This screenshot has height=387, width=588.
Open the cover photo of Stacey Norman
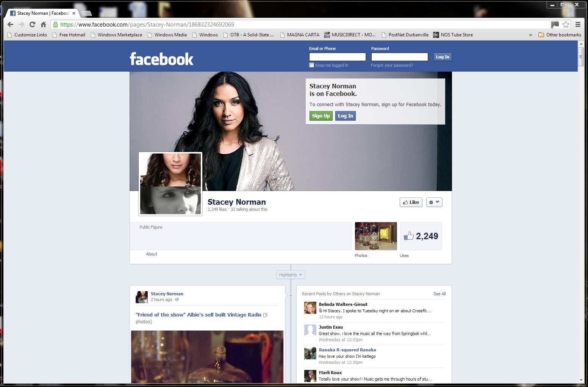pos(291,131)
